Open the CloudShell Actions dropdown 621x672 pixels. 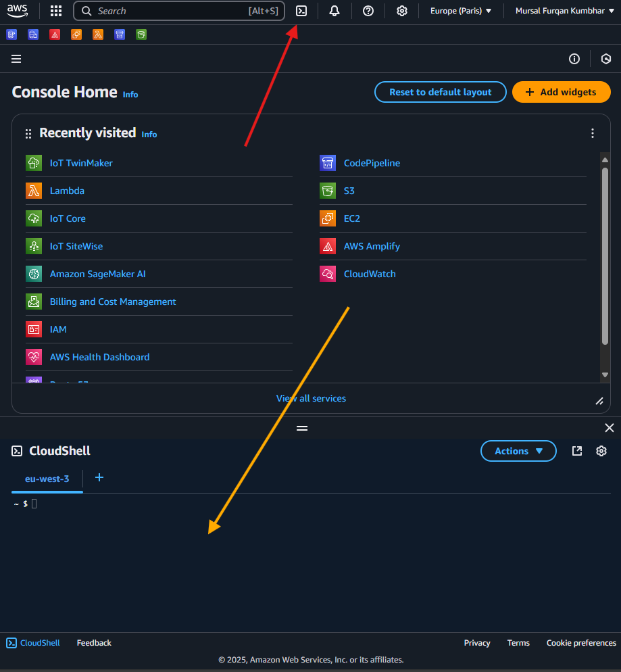[x=518, y=451]
